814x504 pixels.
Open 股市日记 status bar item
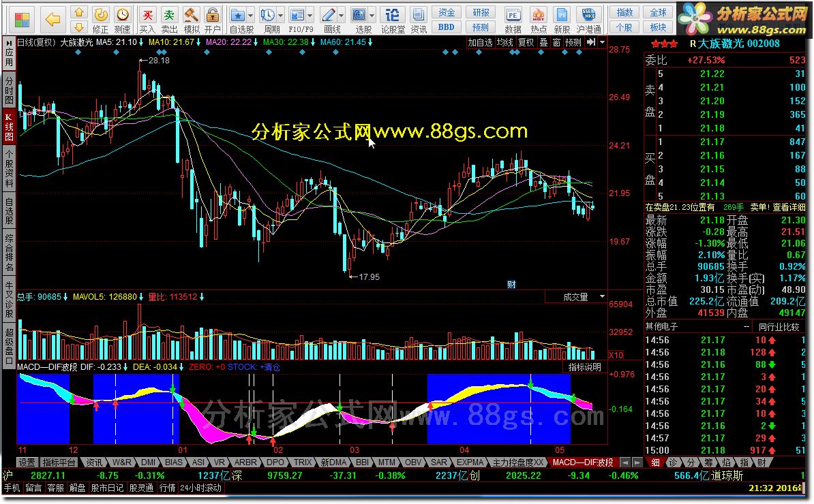pos(107,488)
